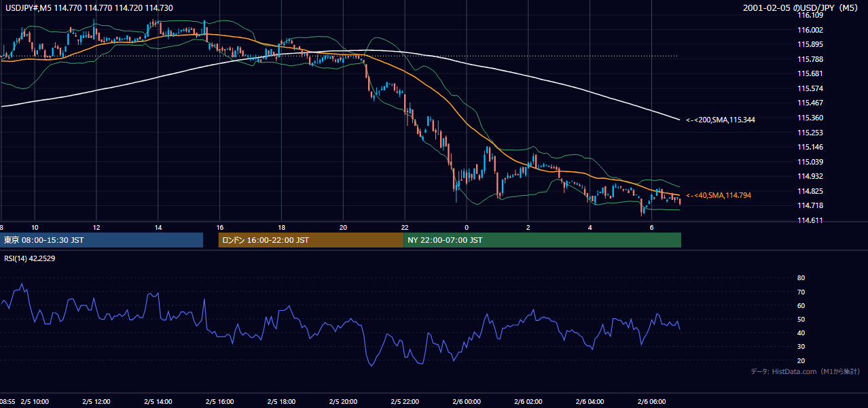The image size is (868, 408).
Task: Click bottom time label 2/5 14:00
Action: [158, 401]
